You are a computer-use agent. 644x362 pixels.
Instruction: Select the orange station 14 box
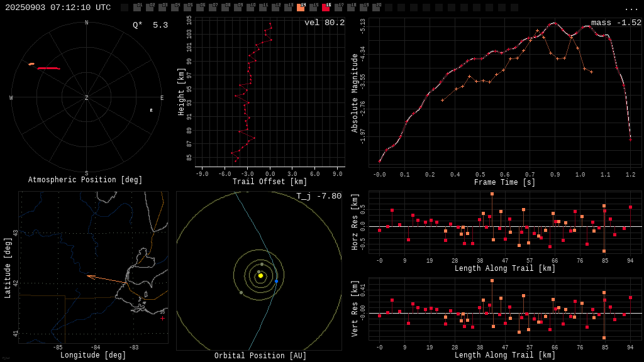click(x=301, y=7)
